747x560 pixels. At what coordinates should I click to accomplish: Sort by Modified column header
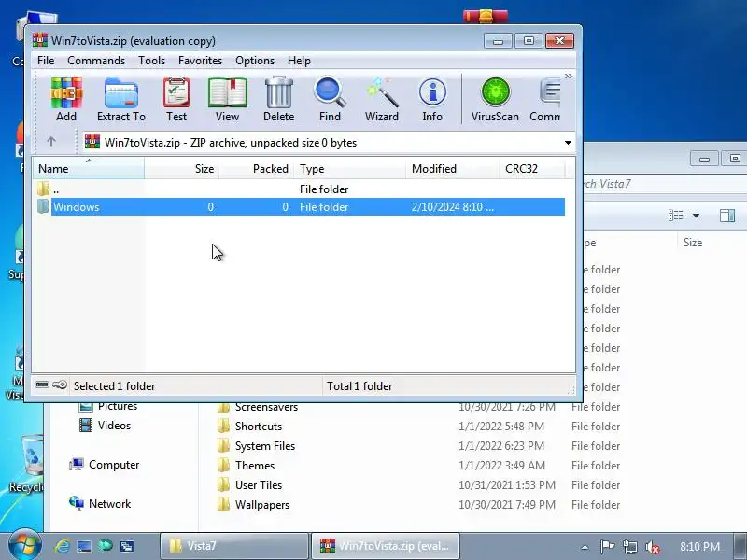click(452, 169)
